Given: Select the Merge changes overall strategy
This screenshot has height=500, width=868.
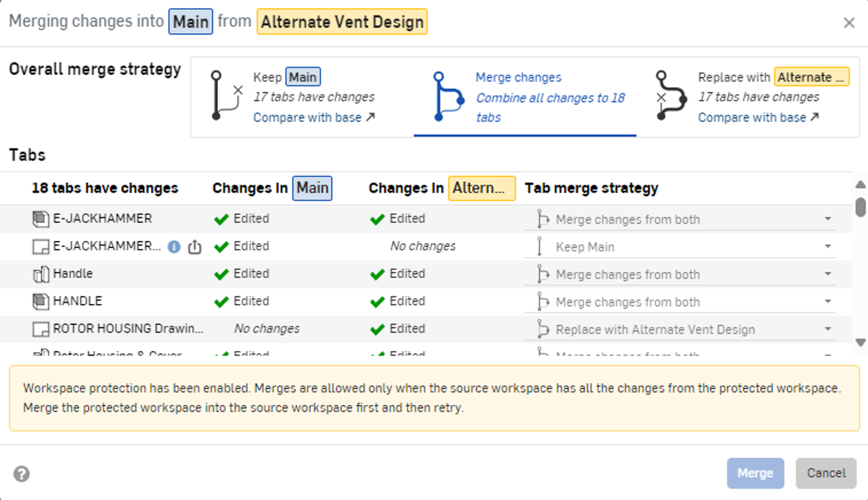Looking at the screenshot, I should (x=525, y=97).
